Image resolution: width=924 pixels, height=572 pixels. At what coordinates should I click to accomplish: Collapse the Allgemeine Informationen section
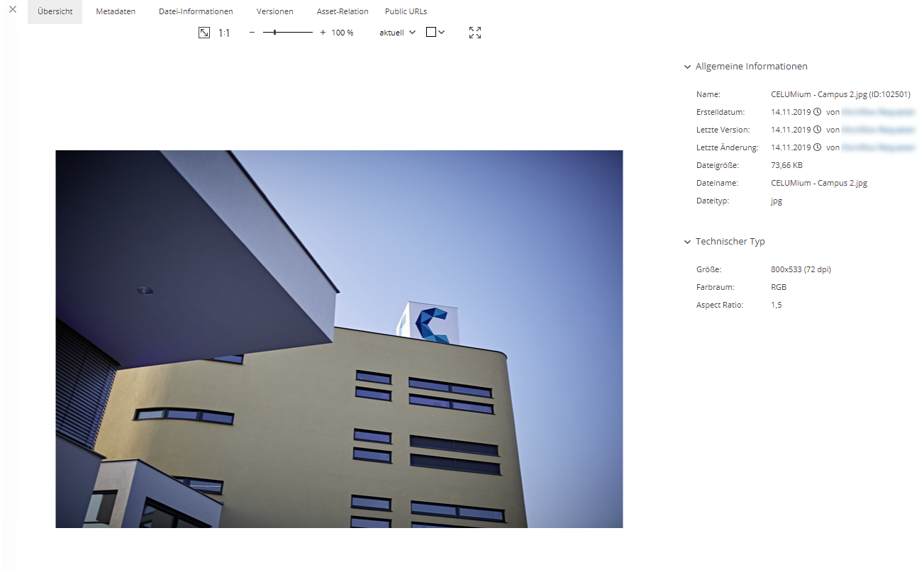pyautogui.click(x=687, y=67)
